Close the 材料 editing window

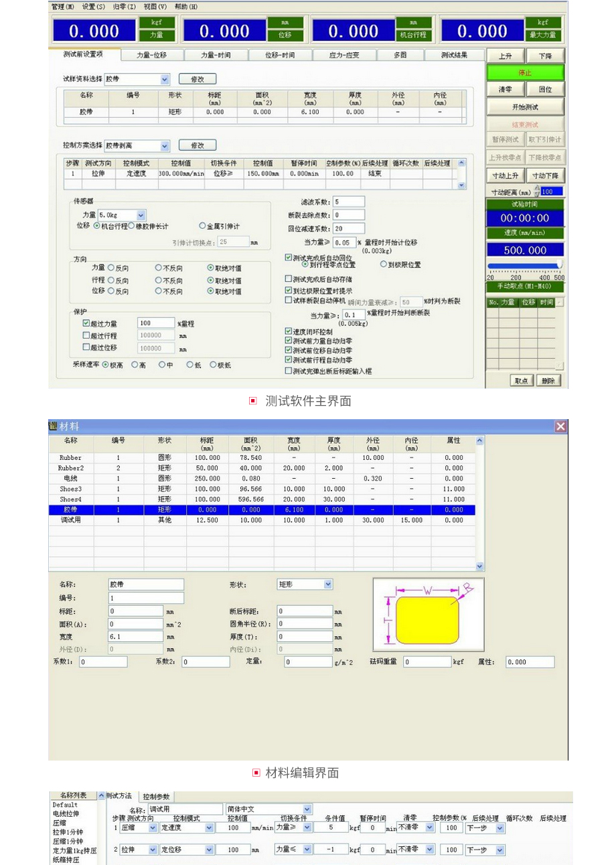(x=560, y=426)
